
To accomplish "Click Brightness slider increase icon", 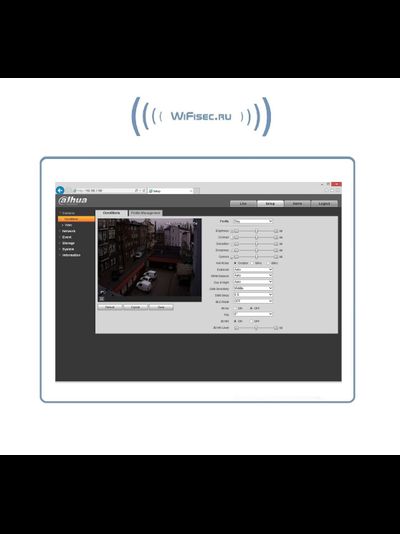I will [276, 231].
